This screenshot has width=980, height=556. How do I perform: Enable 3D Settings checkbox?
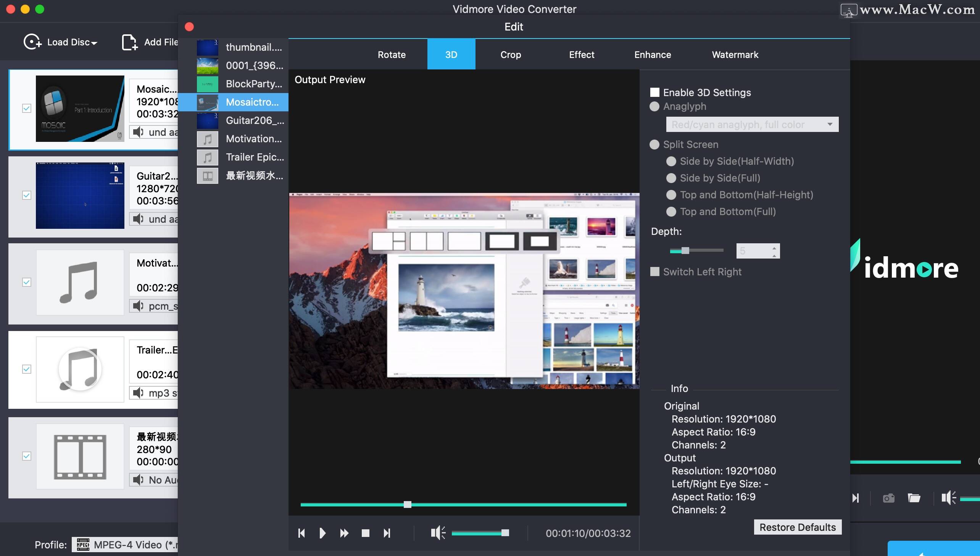tap(655, 92)
